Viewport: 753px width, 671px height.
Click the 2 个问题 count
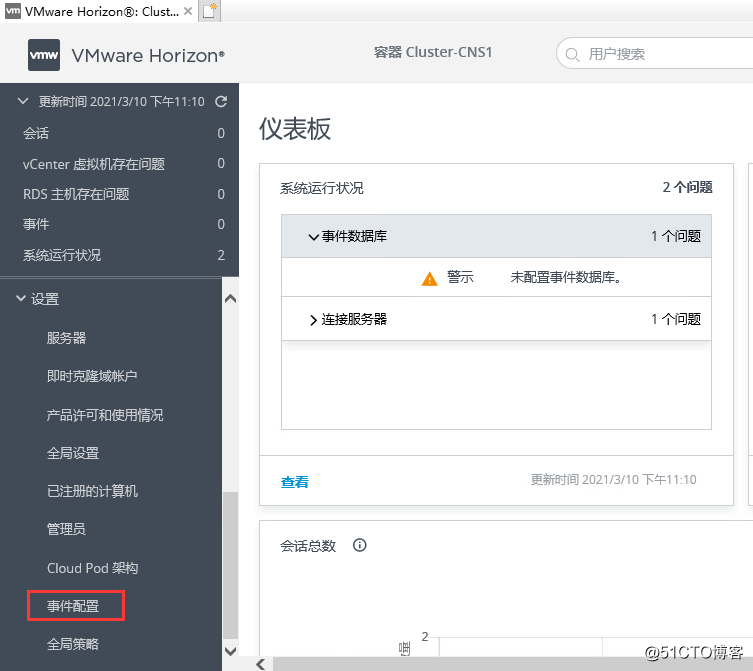point(687,187)
